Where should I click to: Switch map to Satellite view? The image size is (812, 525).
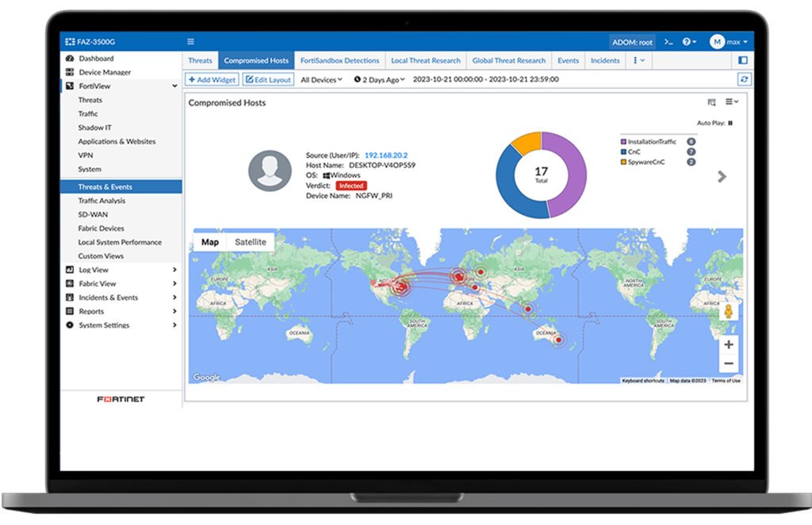coord(250,242)
